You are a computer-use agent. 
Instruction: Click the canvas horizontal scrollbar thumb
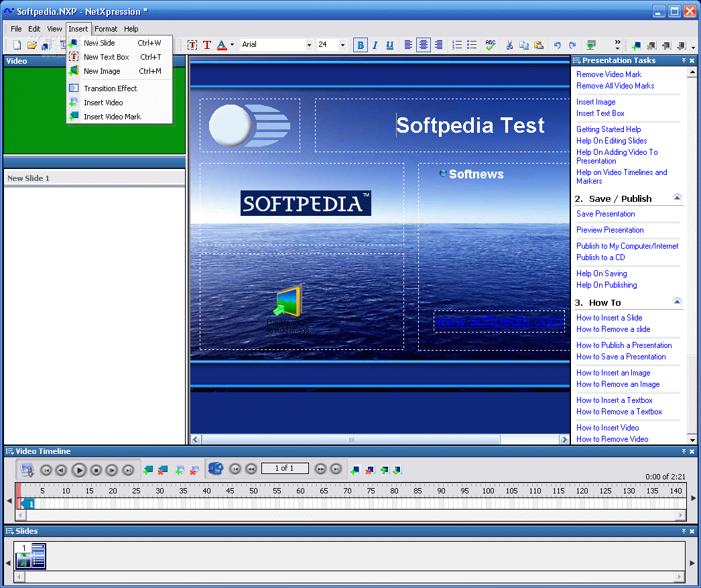351,440
